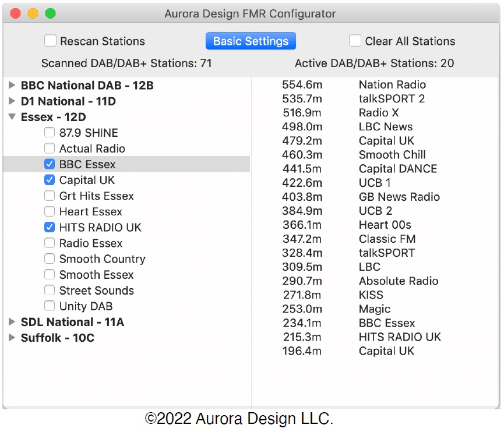Uncheck HITS RADIO UK in the Essex list

tap(49, 227)
